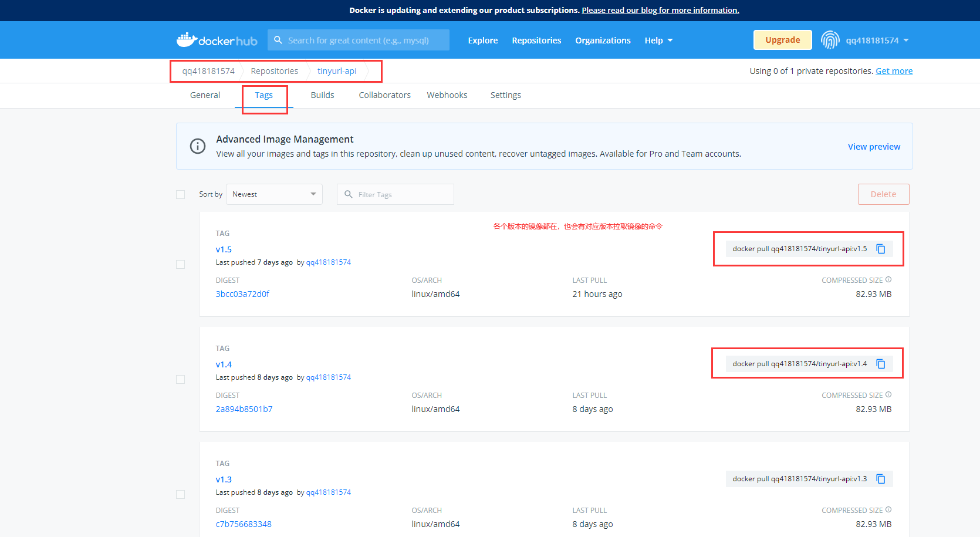The height and width of the screenshot is (537, 980).
Task: Toggle the select-all tags checkbox
Action: [x=181, y=194]
